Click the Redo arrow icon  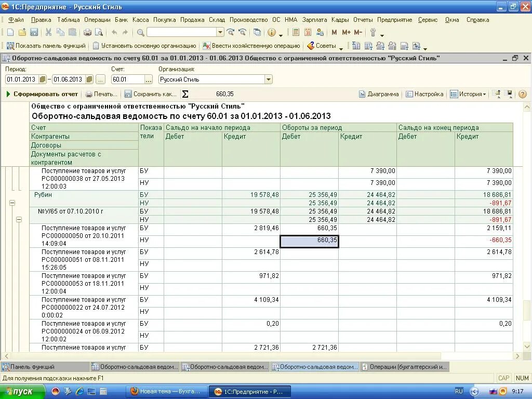(125, 32)
